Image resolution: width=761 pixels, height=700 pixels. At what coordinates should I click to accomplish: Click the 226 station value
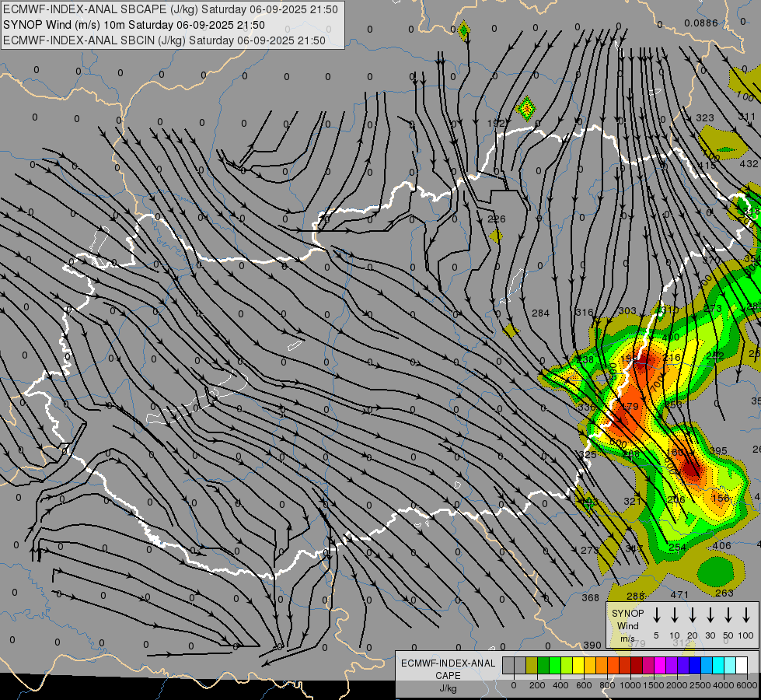click(497, 219)
